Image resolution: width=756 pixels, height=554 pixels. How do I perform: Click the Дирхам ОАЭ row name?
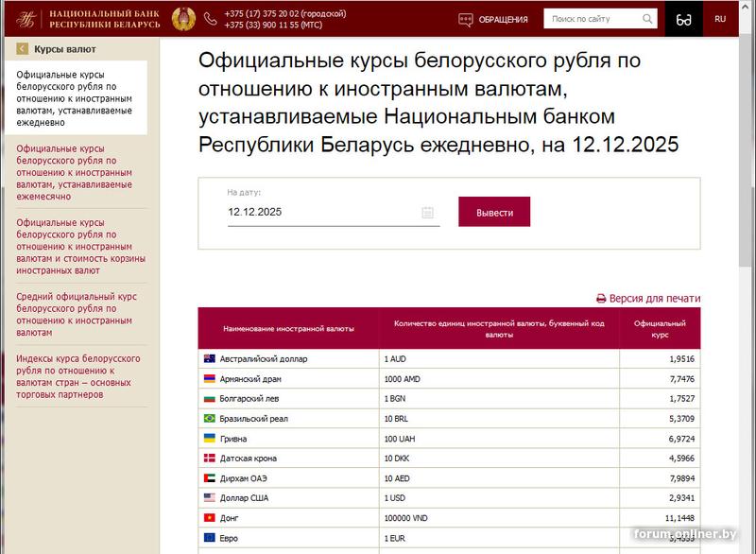tap(244, 478)
